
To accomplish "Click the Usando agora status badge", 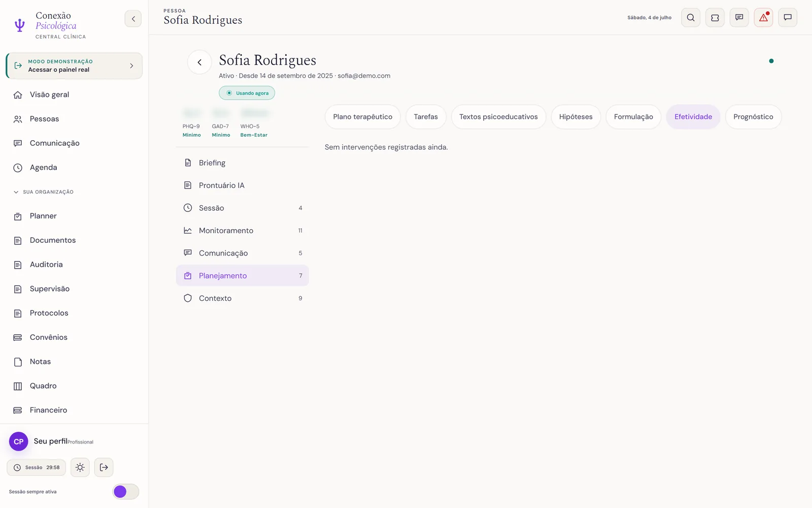I will tap(247, 93).
